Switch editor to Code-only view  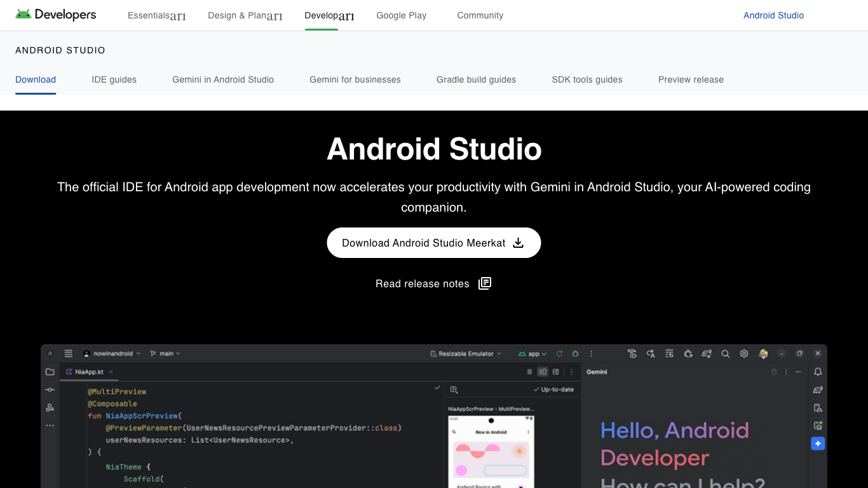point(530,372)
